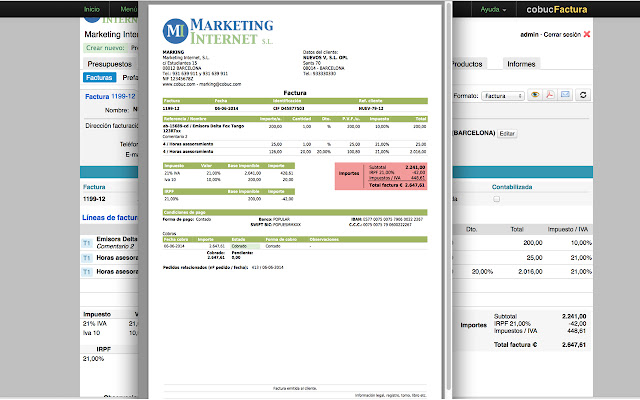
Task: Go to Inicio in top bar
Action: click(91, 9)
